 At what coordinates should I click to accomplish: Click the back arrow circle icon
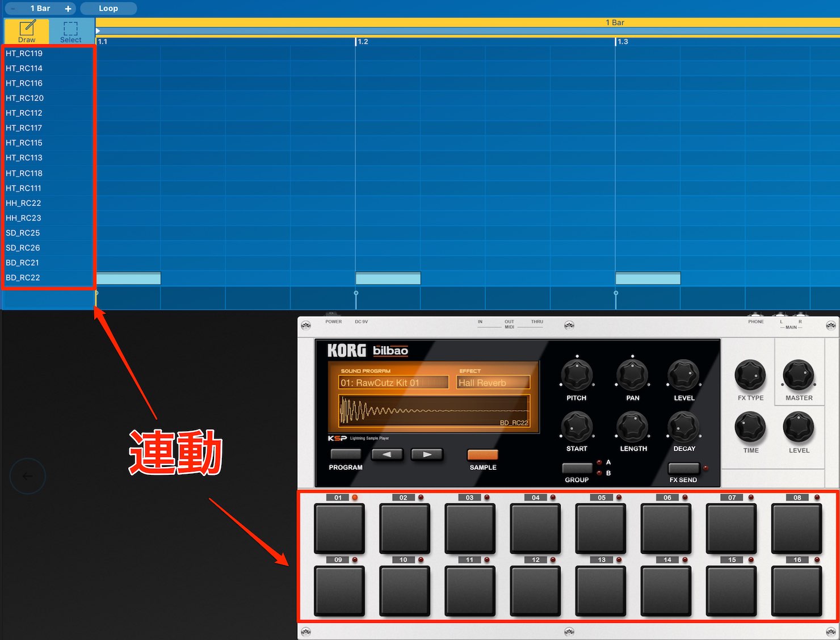tap(27, 476)
